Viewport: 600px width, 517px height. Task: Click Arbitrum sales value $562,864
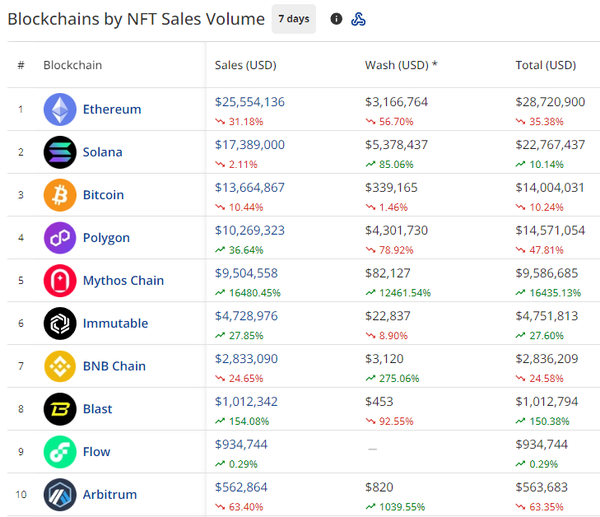pyautogui.click(x=243, y=487)
